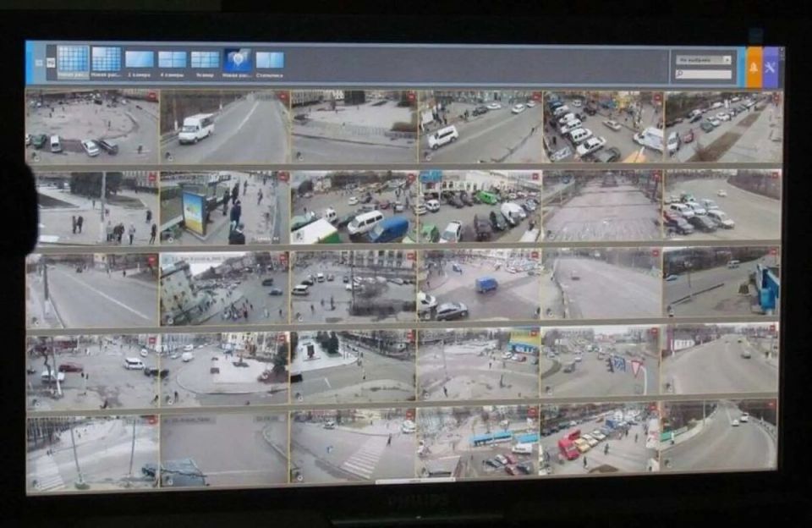
Task: Switch to the second grid layout icon
Action: point(107,59)
